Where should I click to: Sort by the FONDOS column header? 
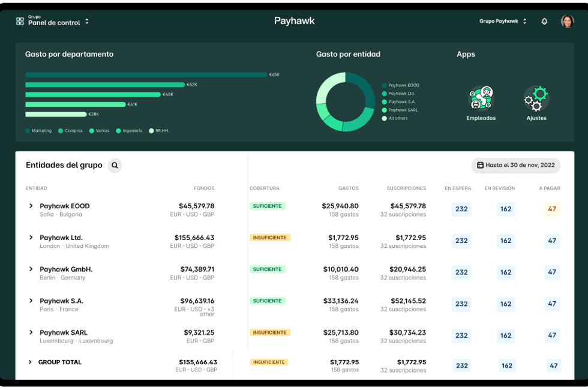click(204, 188)
